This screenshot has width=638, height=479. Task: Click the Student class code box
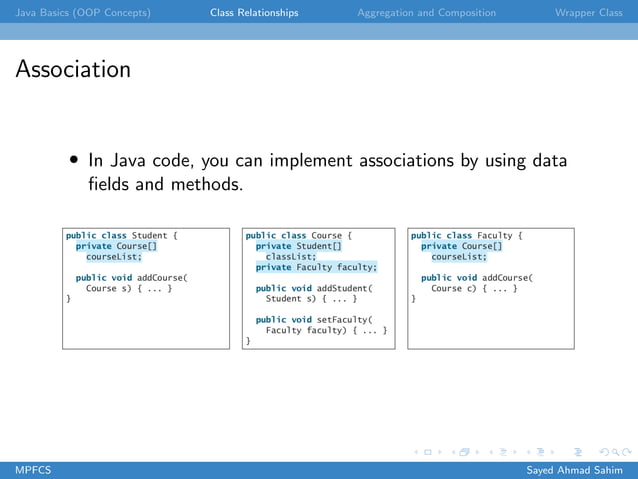pos(146,289)
